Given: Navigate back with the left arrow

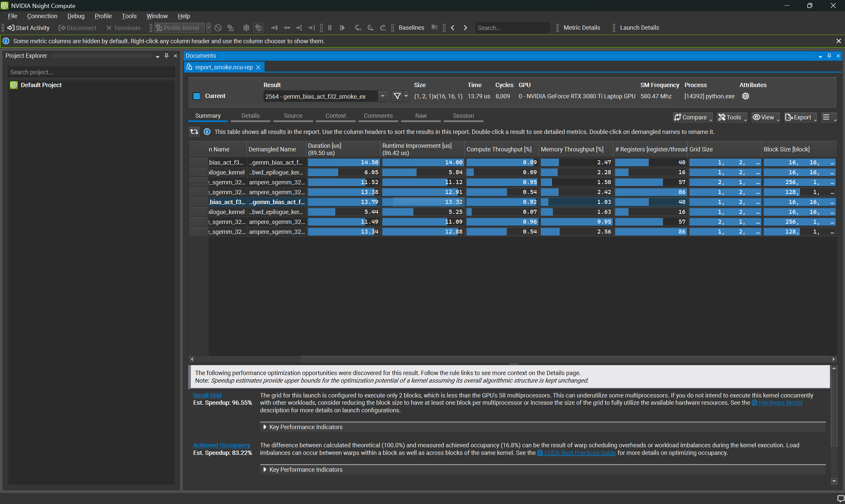Looking at the screenshot, I should [453, 28].
